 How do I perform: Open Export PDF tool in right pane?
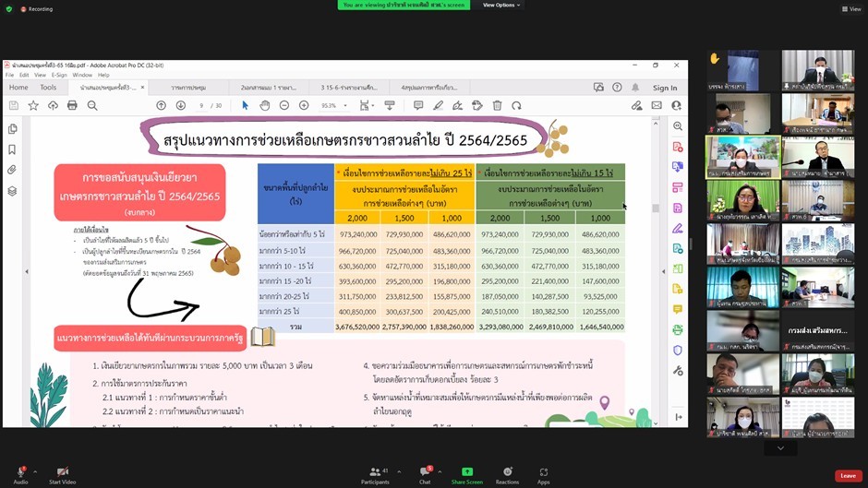click(x=678, y=167)
